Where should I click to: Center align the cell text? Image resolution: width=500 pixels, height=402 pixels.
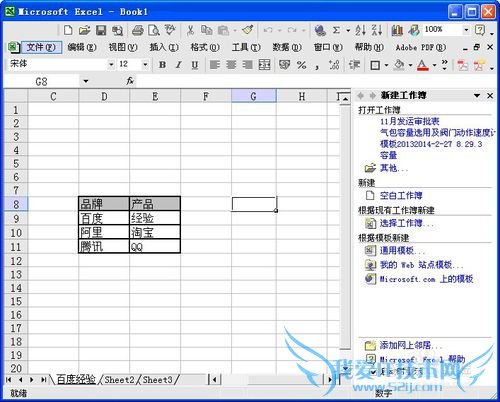click(231, 65)
